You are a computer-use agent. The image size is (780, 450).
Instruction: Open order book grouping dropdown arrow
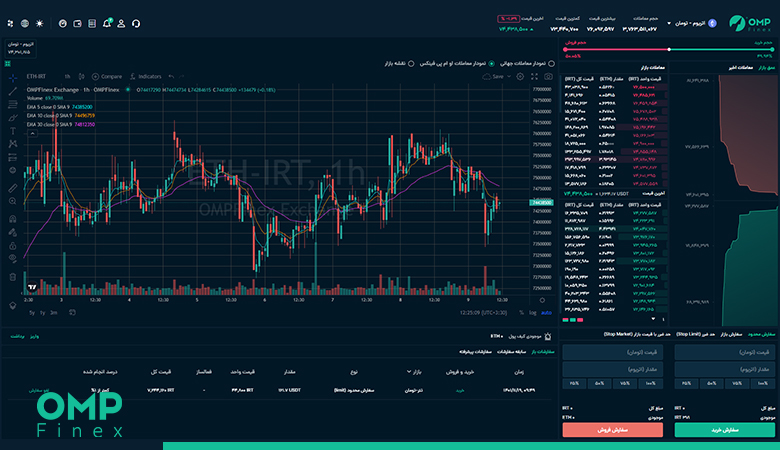653,319
